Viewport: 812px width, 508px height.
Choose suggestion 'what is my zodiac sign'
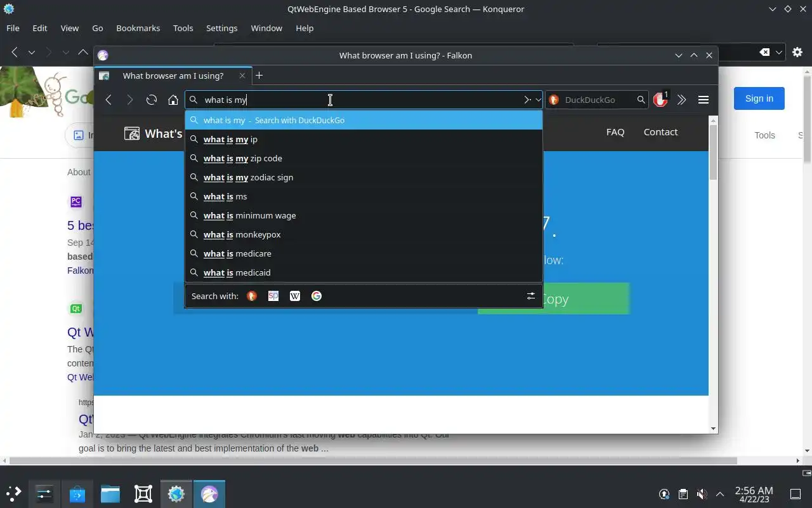(363, 177)
